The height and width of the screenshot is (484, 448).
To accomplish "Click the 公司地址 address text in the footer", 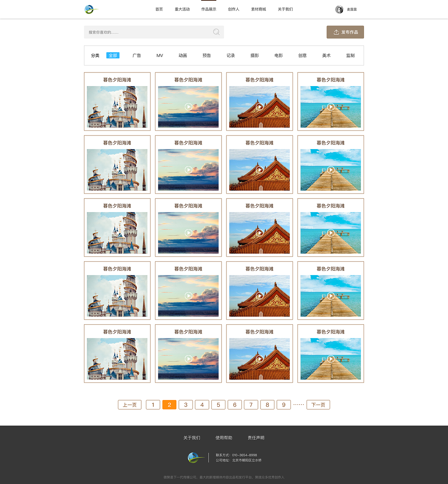I will click(239, 460).
